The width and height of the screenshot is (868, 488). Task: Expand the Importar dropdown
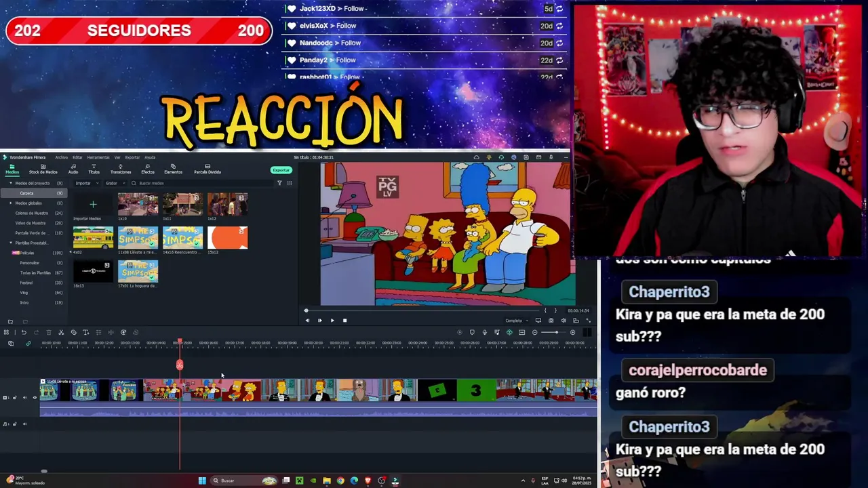(x=86, y=183)
